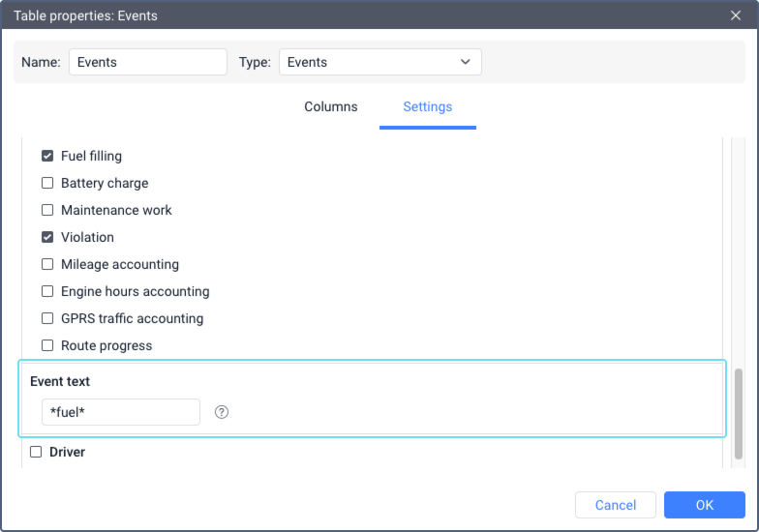Uncheck the Violation checkbox

(x=47, y=237)
